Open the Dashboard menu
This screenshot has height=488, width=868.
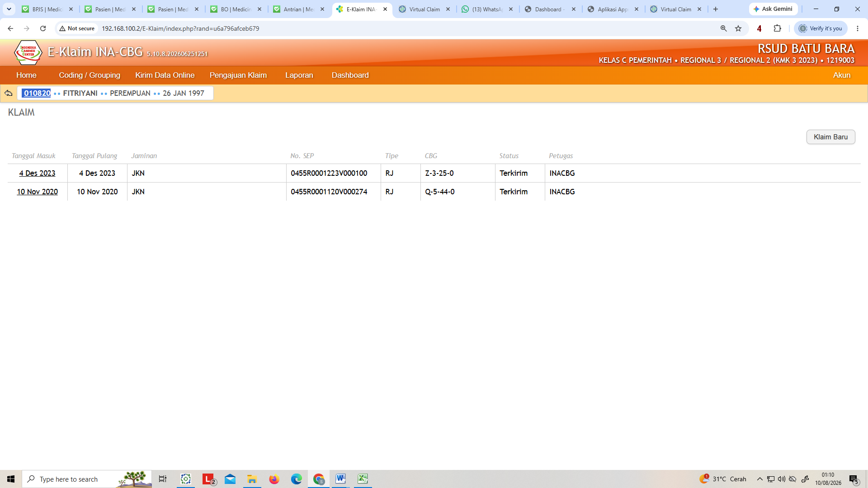coord(350,75)
